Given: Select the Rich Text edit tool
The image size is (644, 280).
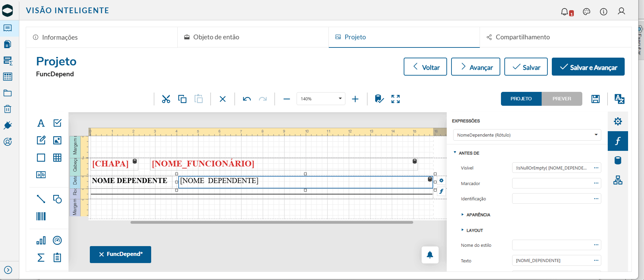Looking at the screenshot, I should (x=41, y=140).
